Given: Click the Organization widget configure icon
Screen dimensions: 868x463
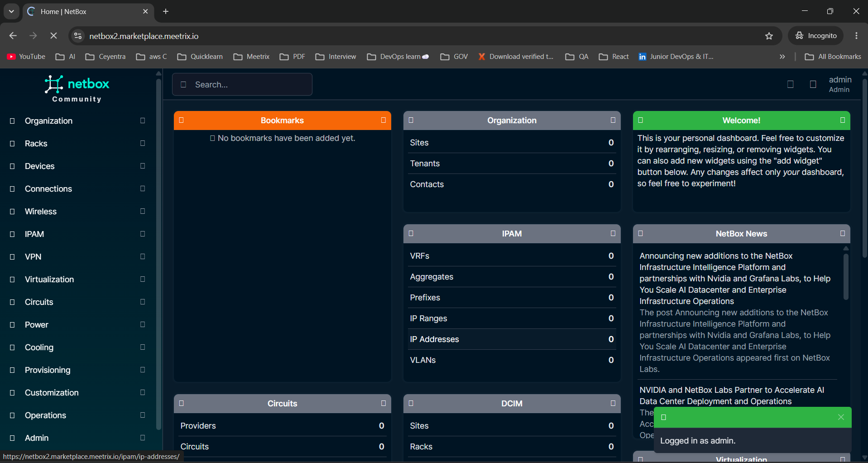Looking at the screenshot, I should (411, 120).
